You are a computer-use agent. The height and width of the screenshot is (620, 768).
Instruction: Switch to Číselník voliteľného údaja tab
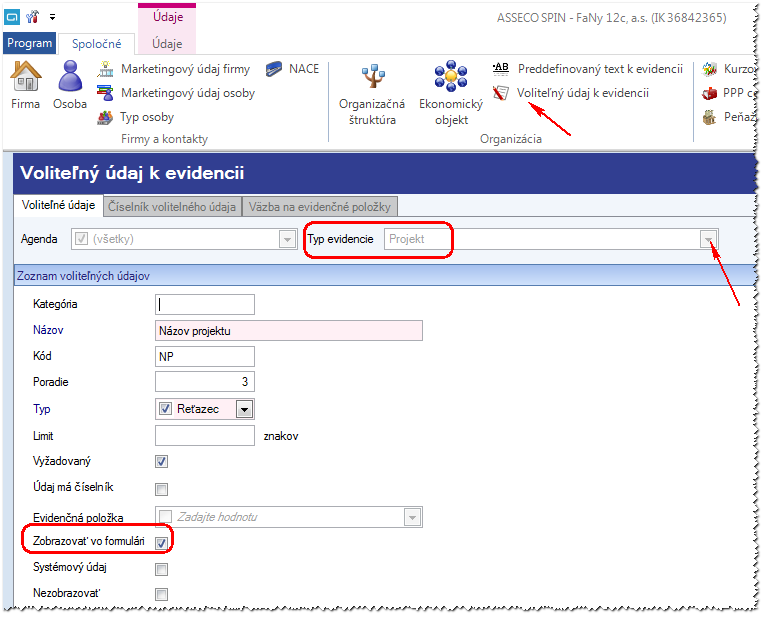click(x=172, y=207)
